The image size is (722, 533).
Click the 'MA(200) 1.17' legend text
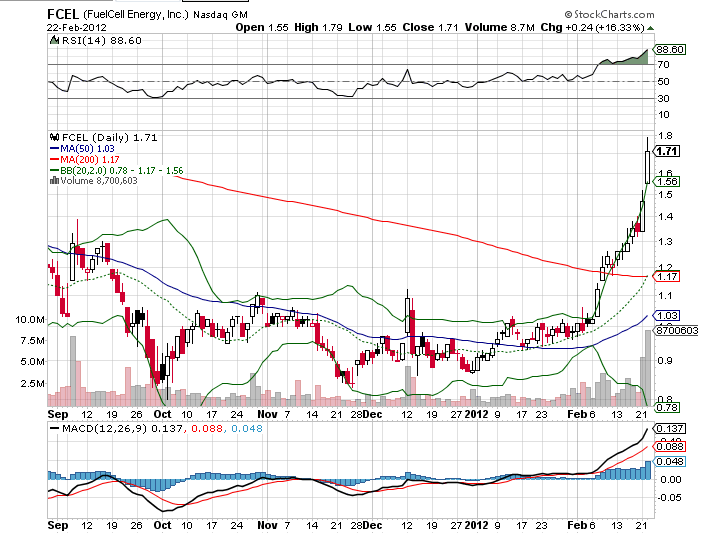(90, 160)
